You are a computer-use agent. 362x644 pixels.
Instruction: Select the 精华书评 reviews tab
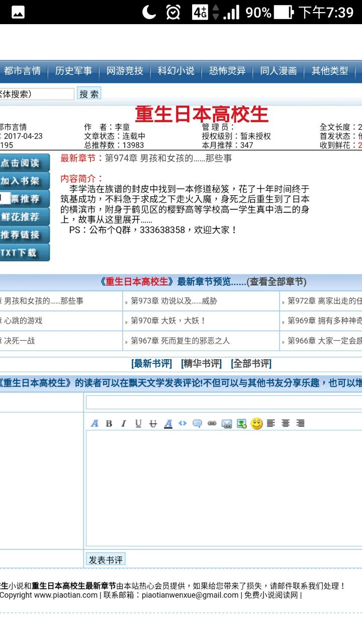point(201,363)
